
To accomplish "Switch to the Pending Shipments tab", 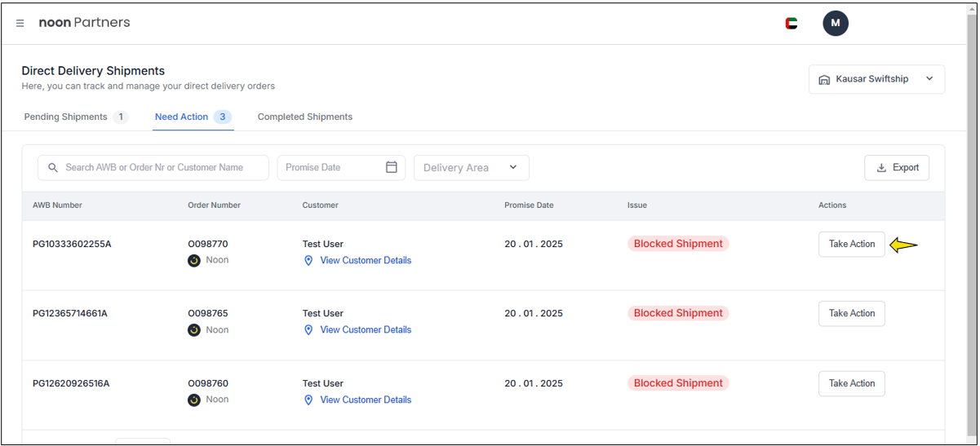I will (75, 117).
